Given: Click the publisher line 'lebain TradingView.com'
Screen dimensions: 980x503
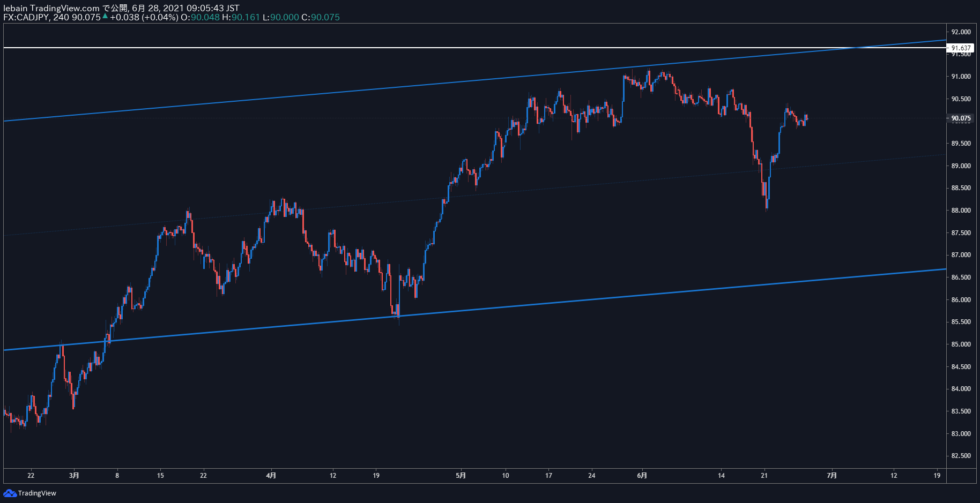Looking at the screenshot, I should coord(51,8).
